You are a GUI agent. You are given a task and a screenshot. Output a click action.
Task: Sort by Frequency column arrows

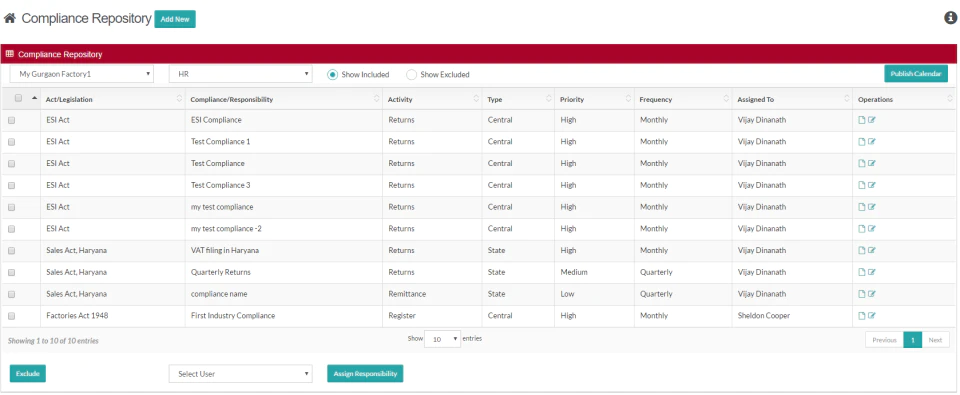(726, 99)
